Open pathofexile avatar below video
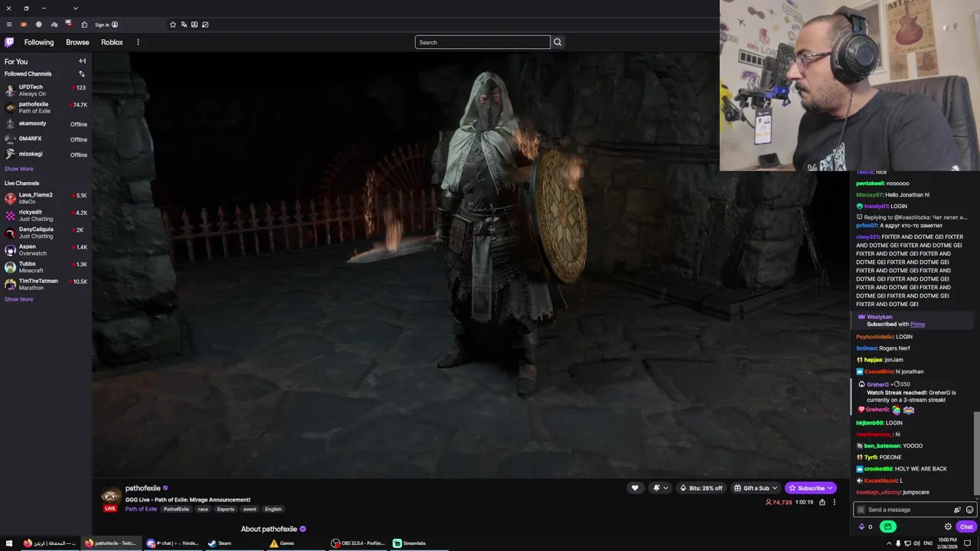980x551 pixels. coord(112,497)
